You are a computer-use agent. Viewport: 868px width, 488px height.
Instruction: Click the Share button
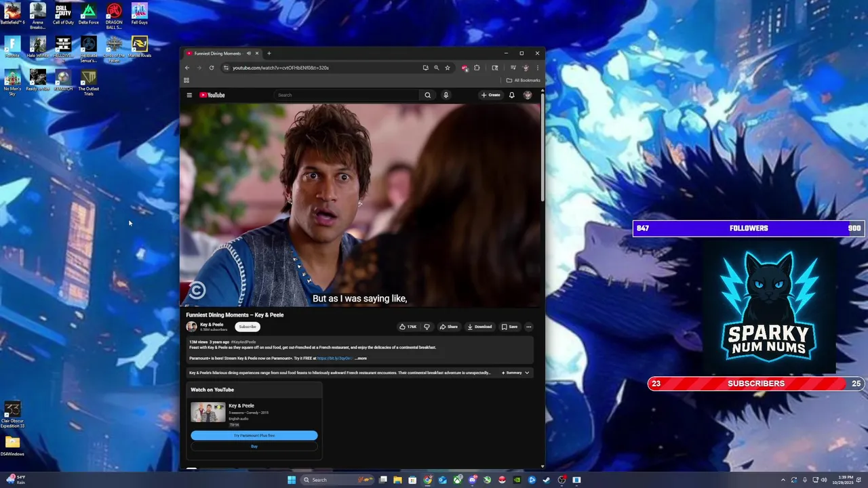[x=448, y=327]
